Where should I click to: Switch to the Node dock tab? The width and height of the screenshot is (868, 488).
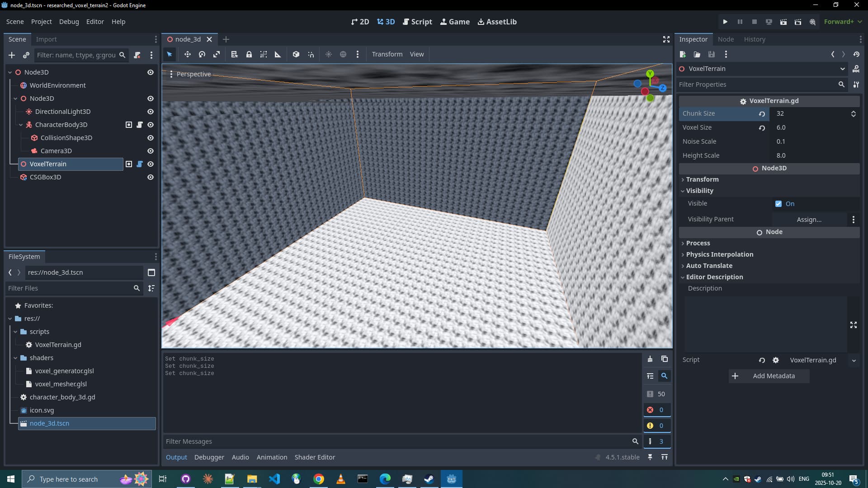tap(726, 39)
